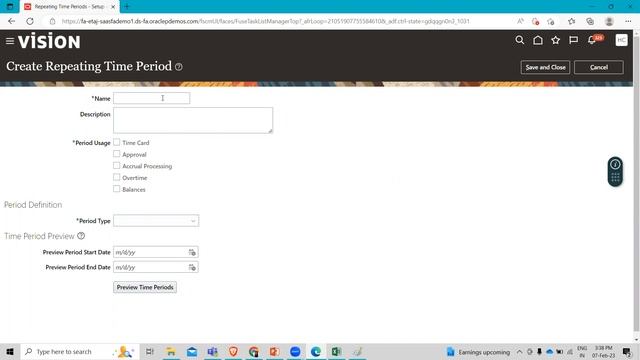The image size is (640, 360).
Task: Click the Description text area
Action: (x=193, y=120)
